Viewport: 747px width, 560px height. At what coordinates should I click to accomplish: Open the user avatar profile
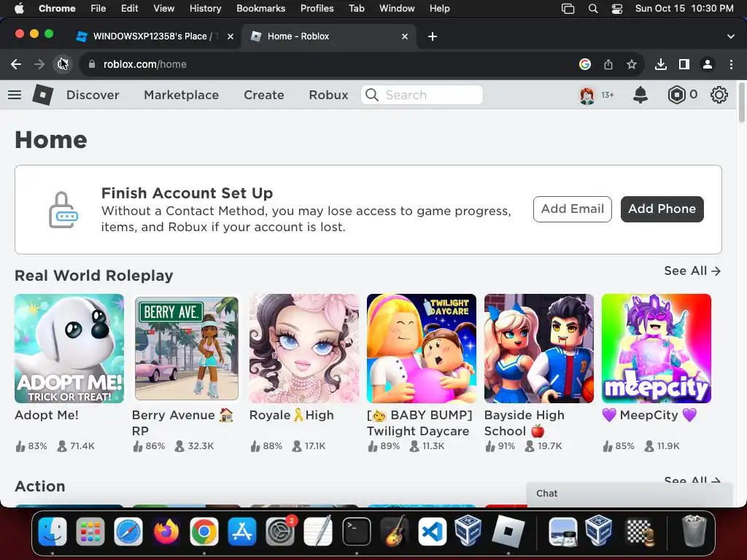click(587, 95)
